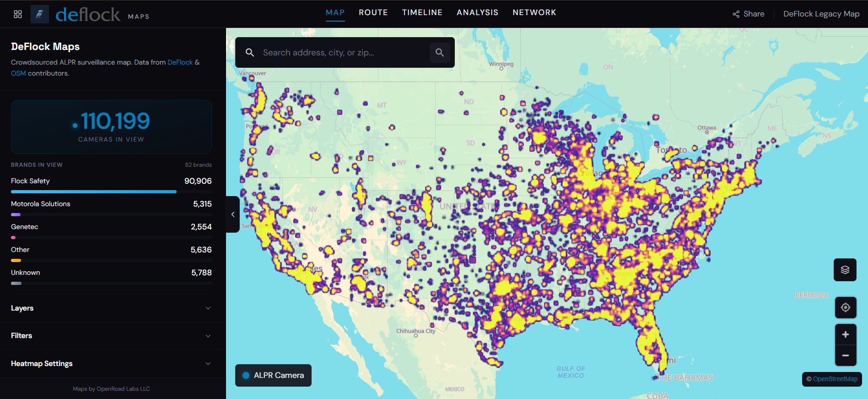This screenshot has height=399, width=868.
Task: Switch to the MAP tab
Action: (335, 12)
